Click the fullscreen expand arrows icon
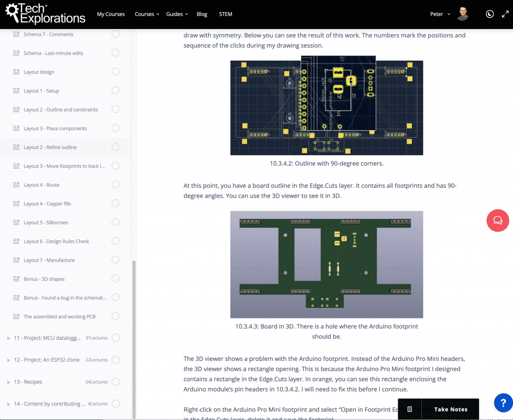This screenshot has width=513, height=420. pyautogui.click(x=505, y=14)
